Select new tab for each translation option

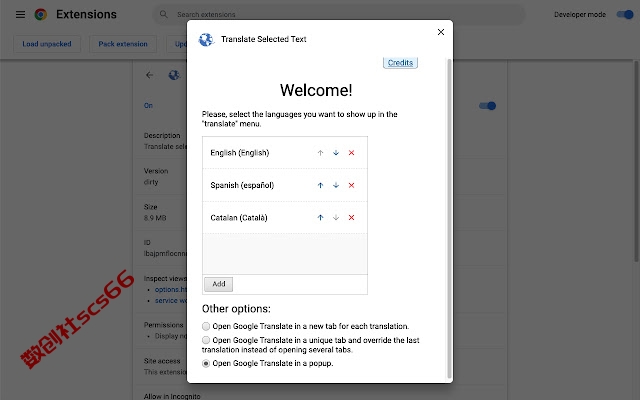pyautogui.click(x=206, y=326)
